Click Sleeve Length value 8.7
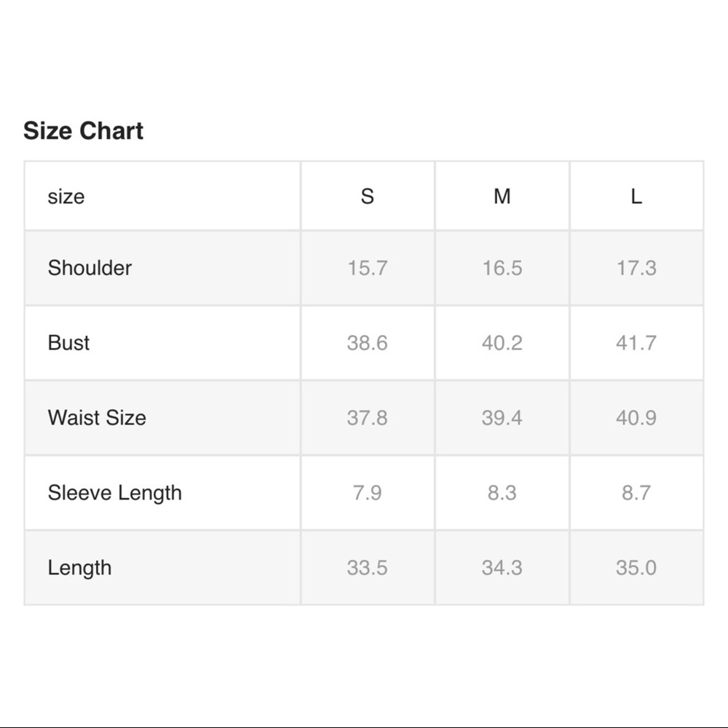Screen dimensions: 728x728 tap(636, 493)
